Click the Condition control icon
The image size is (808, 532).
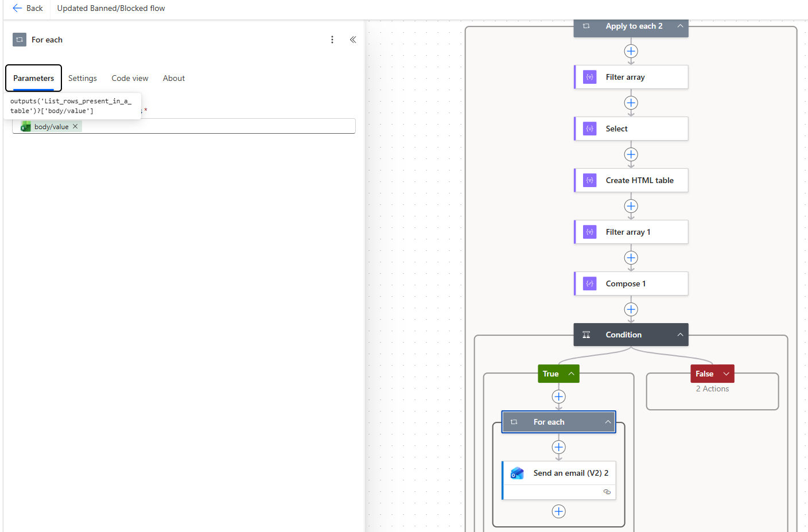tap(586, 335)
